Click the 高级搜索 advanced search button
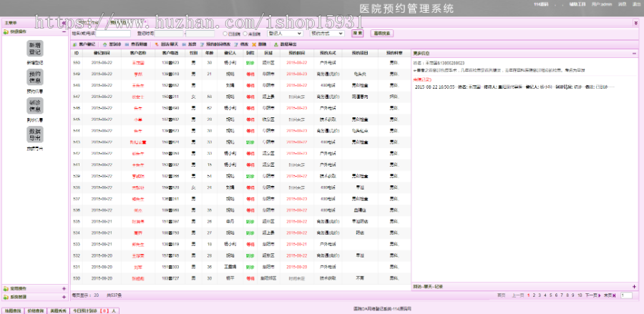 (x=382, y=33)
